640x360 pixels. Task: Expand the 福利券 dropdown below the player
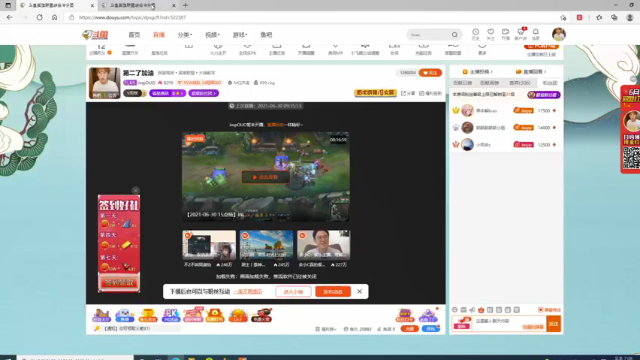pos(326,329)
